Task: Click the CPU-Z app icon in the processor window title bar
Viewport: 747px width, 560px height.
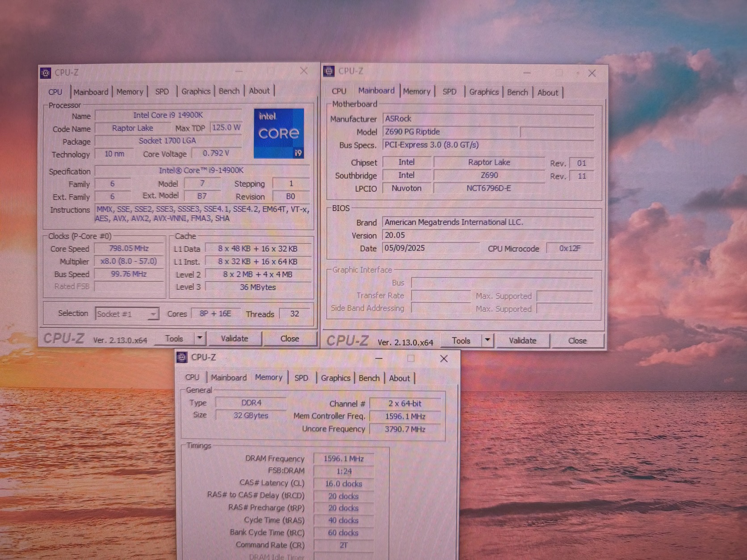Action: (x=46, y=73)
